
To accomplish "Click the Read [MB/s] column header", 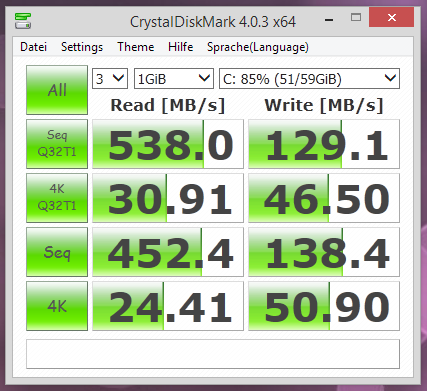I will [168, 105].
